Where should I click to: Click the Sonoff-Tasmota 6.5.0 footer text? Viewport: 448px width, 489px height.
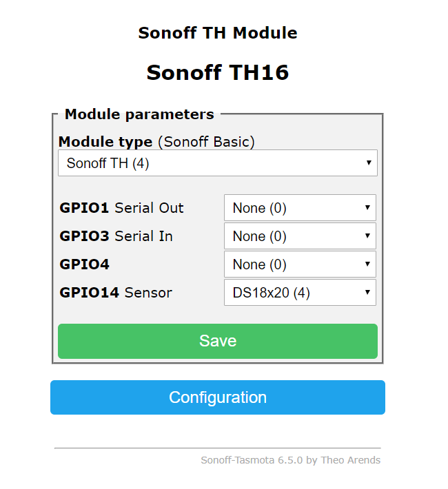pyautogui.click(x=291, y=460)
